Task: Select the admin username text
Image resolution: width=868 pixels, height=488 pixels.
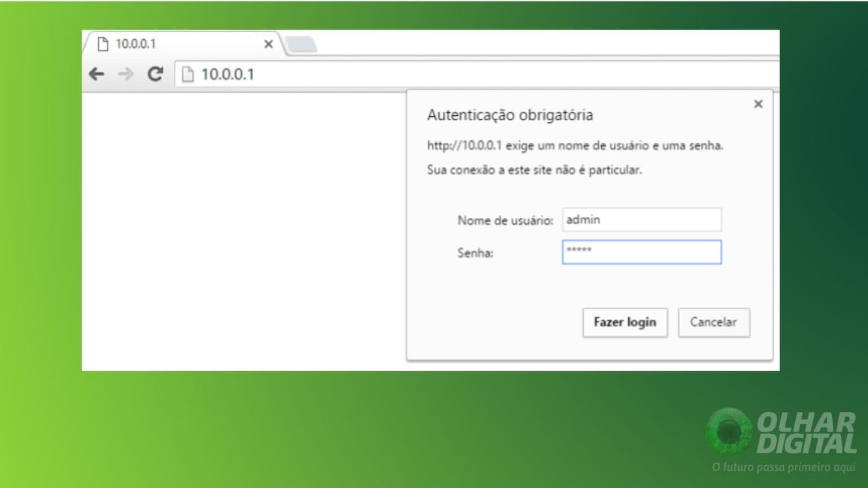Action: 583,220
